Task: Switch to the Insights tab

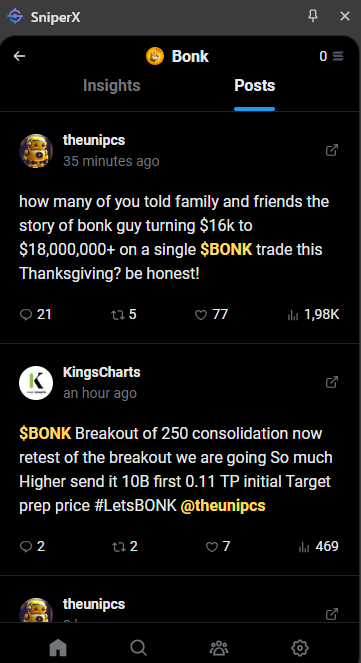Action: point(112,85)
